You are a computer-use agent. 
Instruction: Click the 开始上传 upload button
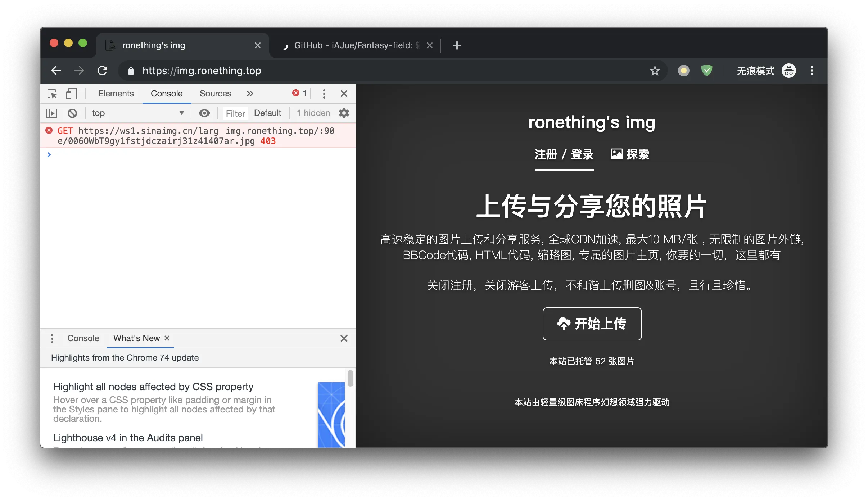[x=592, y=324]
